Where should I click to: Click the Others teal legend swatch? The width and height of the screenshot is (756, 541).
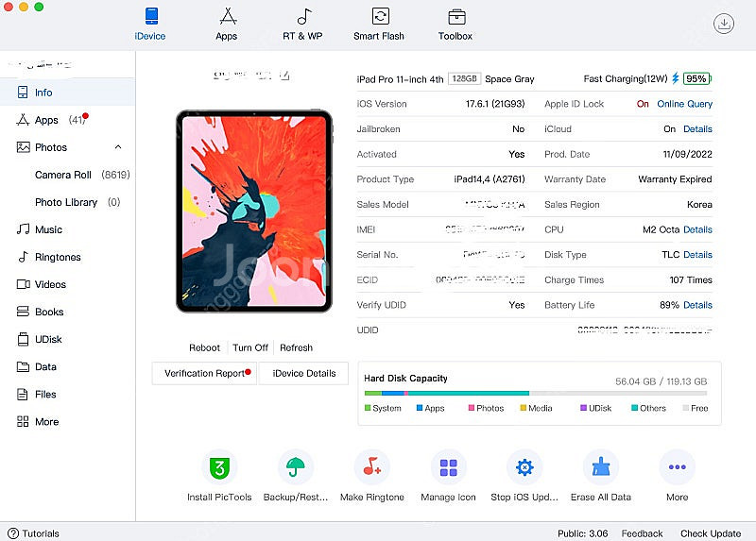coord(635,408)
